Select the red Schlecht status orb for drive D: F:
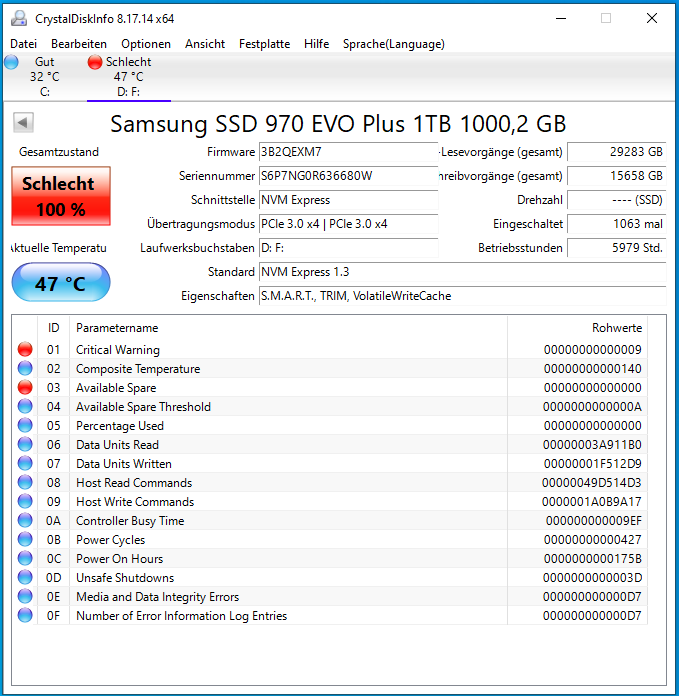Viewport: 679px width, 696px height. point(95,62)
